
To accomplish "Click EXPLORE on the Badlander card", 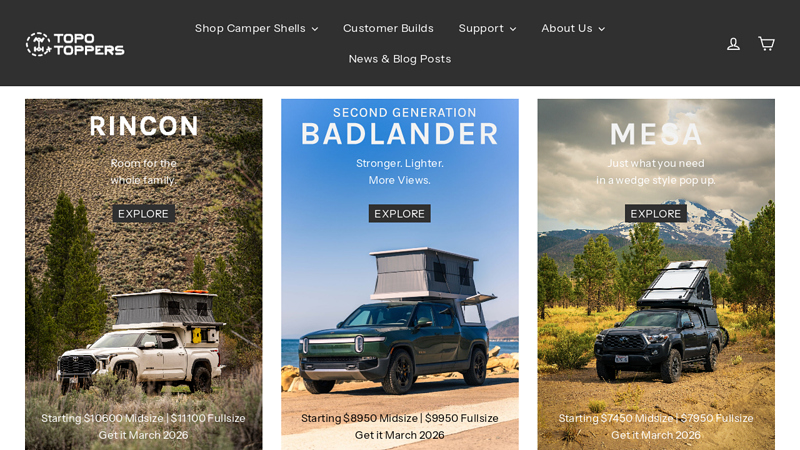I will 399,214.
